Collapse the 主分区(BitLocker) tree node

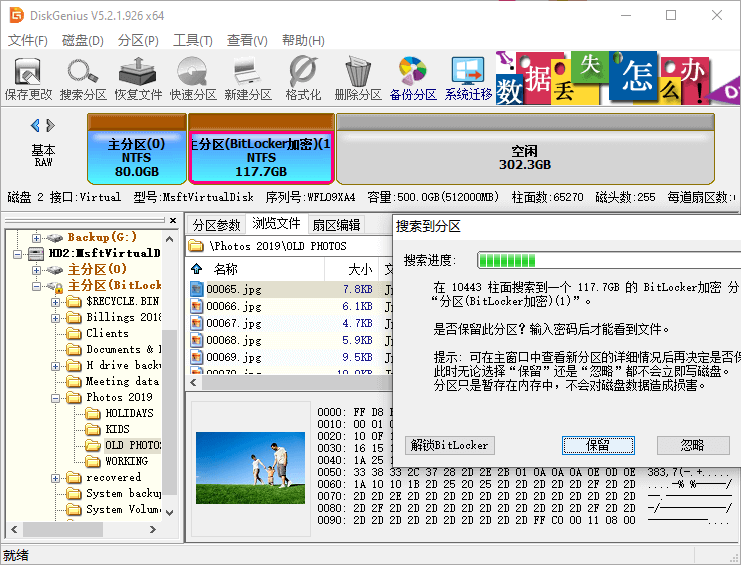(x=36, y=286)
